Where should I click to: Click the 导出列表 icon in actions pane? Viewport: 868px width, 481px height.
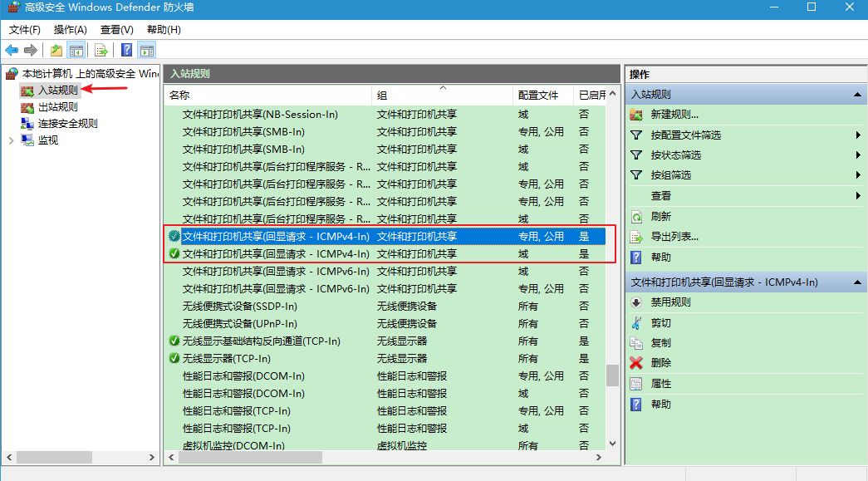pyautogui.click(x=636, y=237)
